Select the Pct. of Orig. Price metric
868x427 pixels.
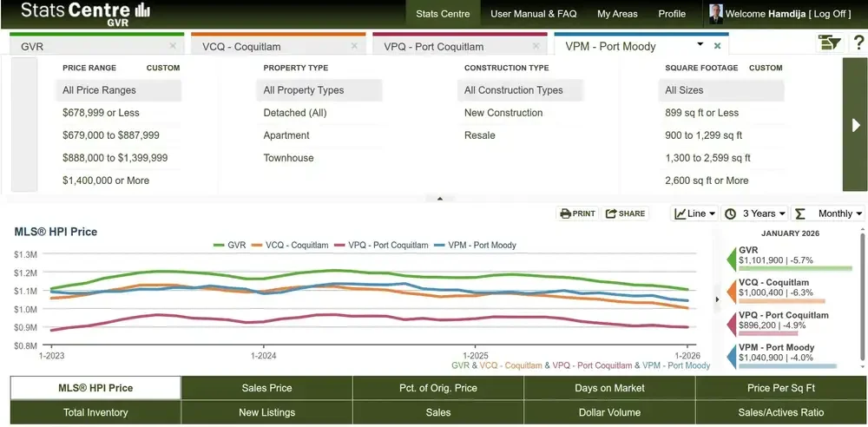(437, 388)
